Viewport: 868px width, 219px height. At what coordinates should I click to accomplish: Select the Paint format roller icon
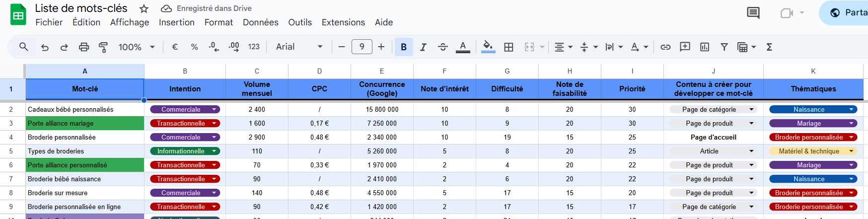tap(103, 47)
